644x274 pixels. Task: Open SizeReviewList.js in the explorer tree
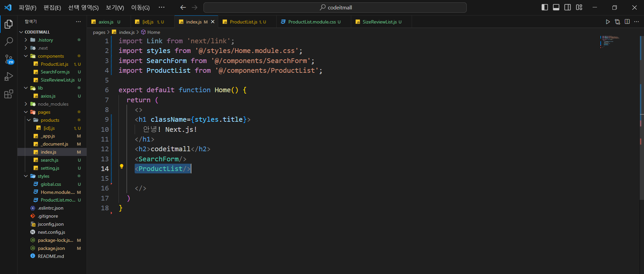(x=52, y=80)
